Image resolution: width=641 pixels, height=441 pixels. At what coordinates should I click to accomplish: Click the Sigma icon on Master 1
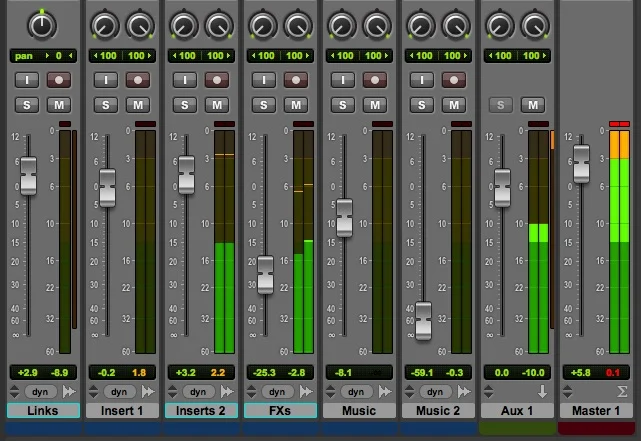[622, 392]
